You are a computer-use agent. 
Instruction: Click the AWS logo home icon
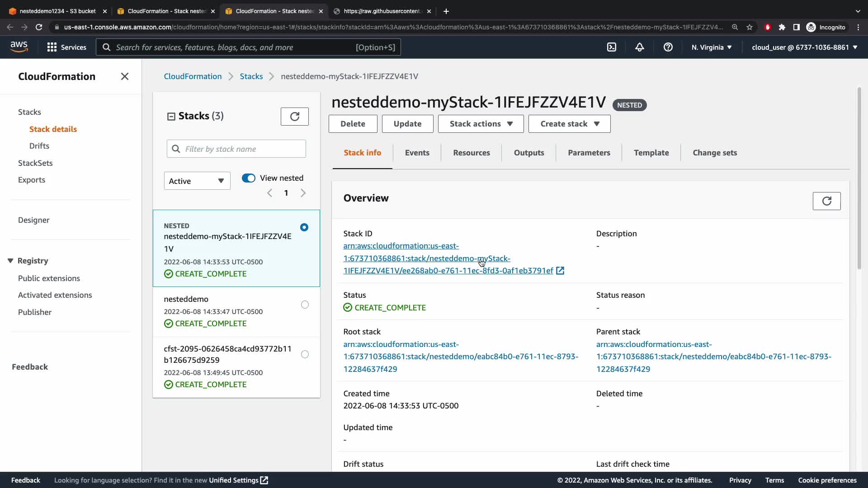(x=19, y=47)
